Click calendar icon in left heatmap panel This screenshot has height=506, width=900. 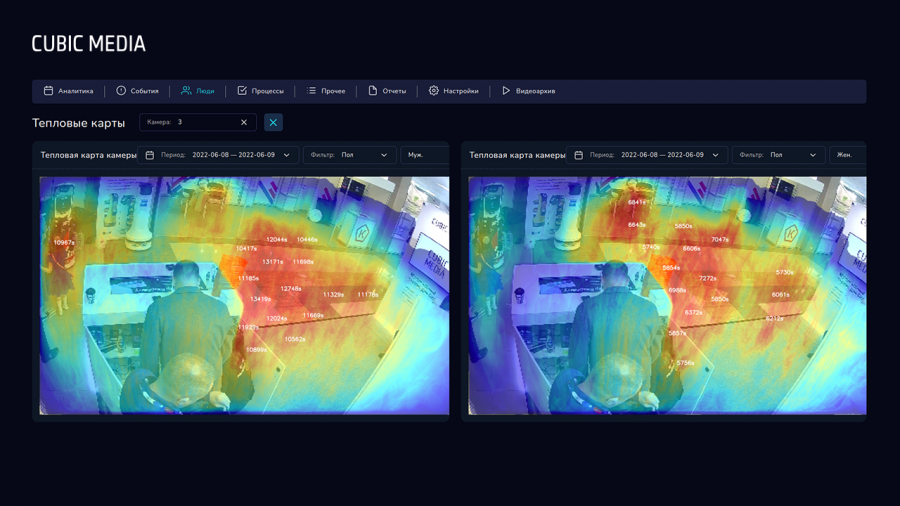click(x=150, y=156)
